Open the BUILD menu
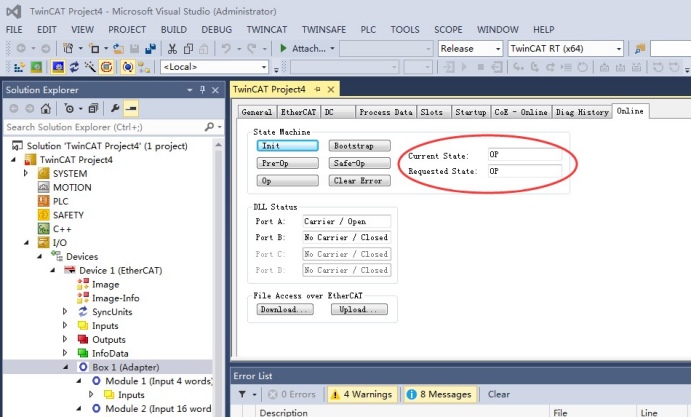Viewport: 692px width, 417px height. [173, 30]
